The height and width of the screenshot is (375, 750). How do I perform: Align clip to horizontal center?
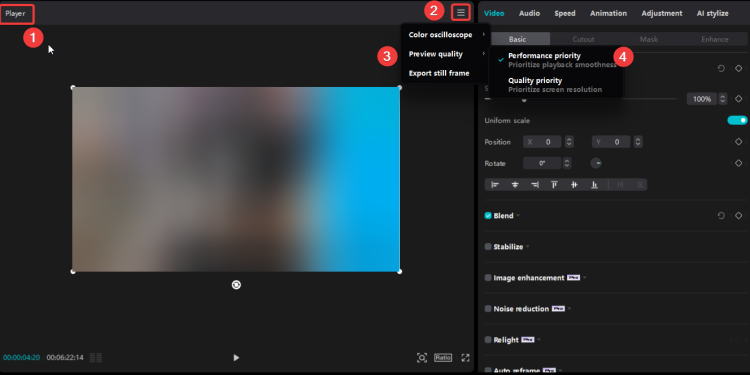pyautogui.click(x=515, y=185)
